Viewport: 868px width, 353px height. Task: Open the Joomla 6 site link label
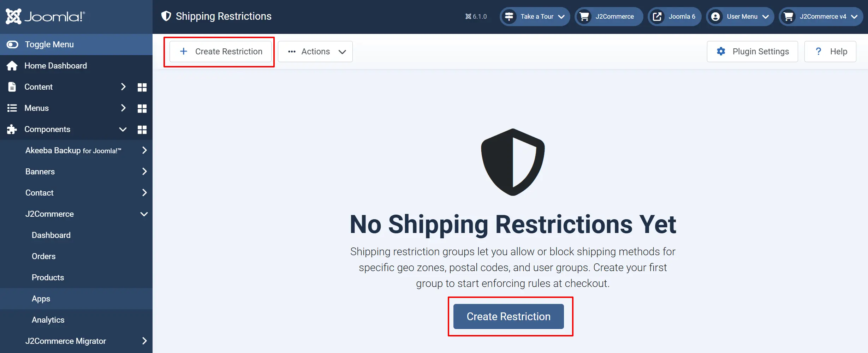pos(682,17)
